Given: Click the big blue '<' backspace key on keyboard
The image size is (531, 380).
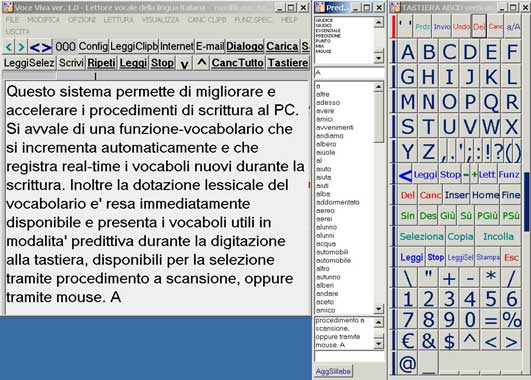Looking at the screenshot, I should click(405, 175).
